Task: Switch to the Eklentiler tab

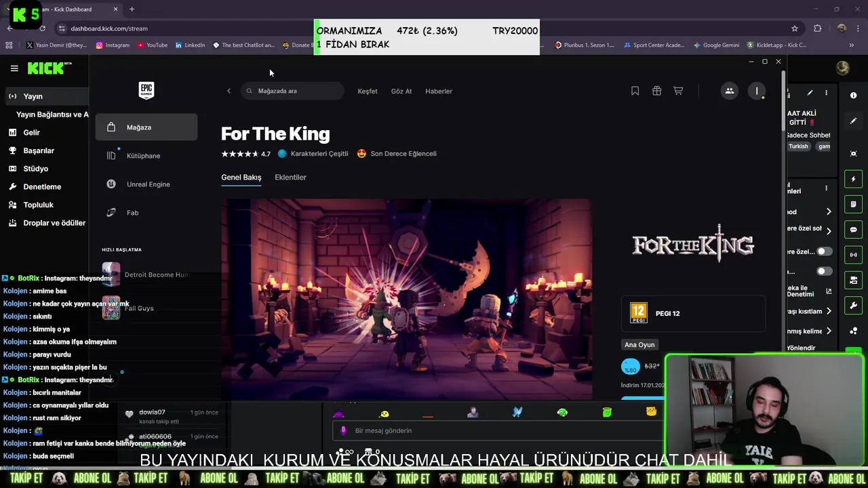Action: [290, 178]
